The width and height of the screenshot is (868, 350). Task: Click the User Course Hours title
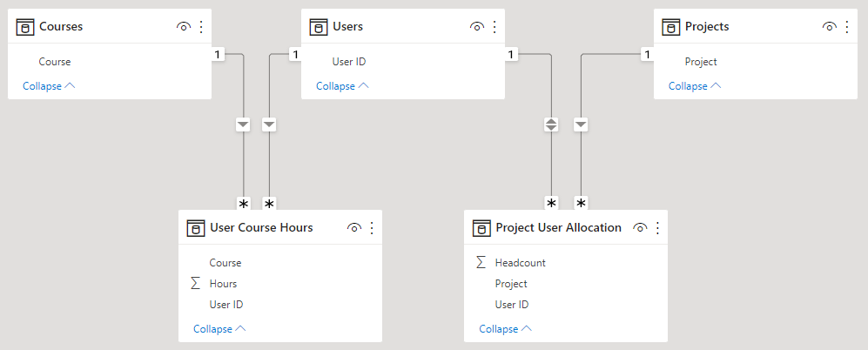point(261,227)
